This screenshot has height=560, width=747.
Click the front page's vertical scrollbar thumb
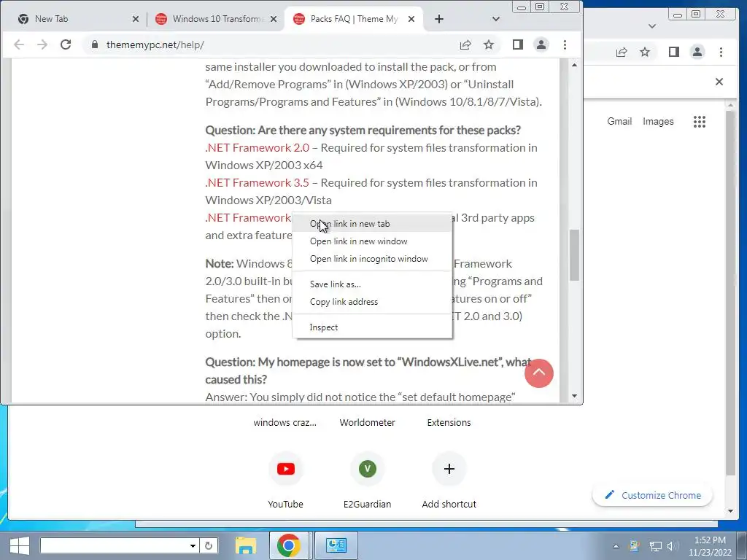[574, 256]
